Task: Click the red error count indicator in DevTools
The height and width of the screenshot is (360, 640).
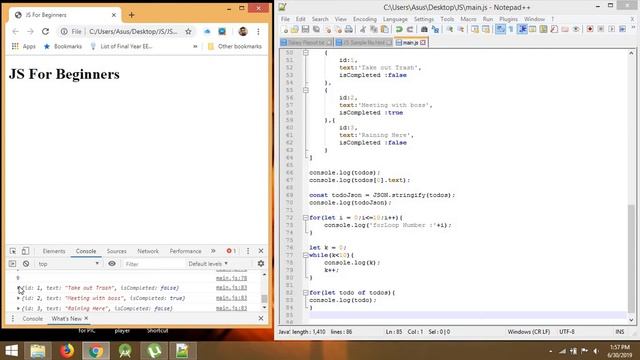Action: coord(231,251)
